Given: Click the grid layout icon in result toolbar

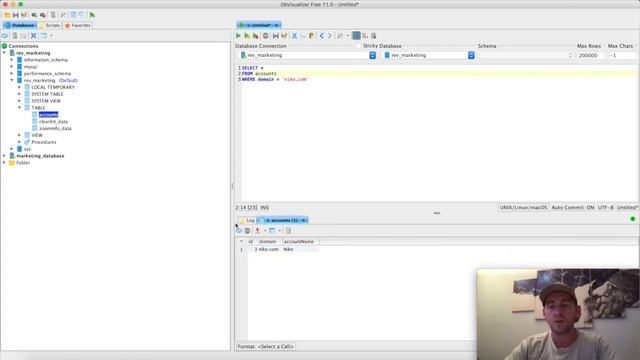Looking at the screenshot, I should pos(272,231).
